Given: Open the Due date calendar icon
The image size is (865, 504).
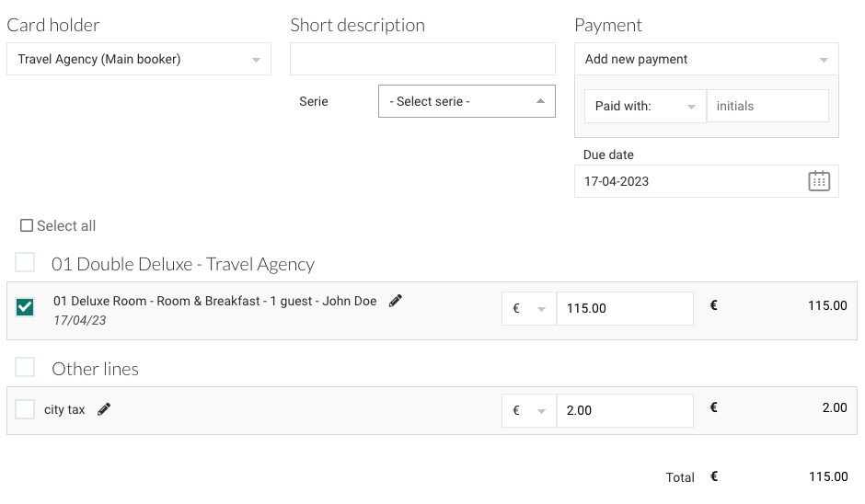Looking at the screenshot, I should pos(818,181).
